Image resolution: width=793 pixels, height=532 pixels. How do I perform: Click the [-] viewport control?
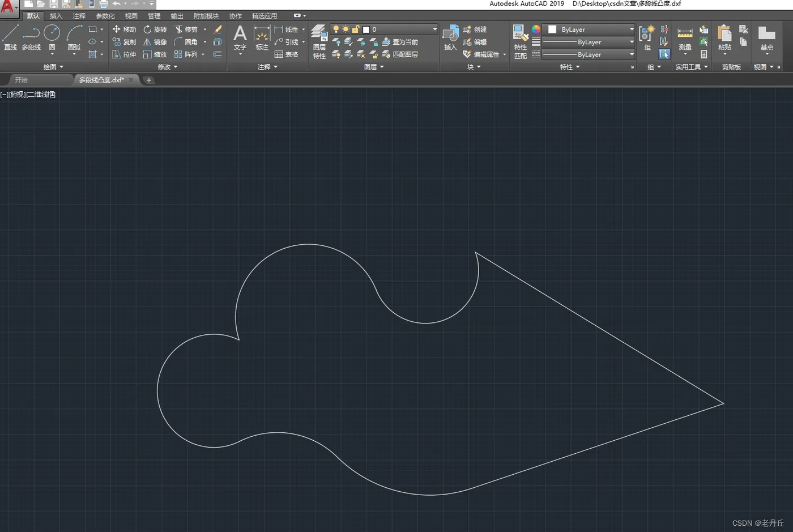(5, 95)
